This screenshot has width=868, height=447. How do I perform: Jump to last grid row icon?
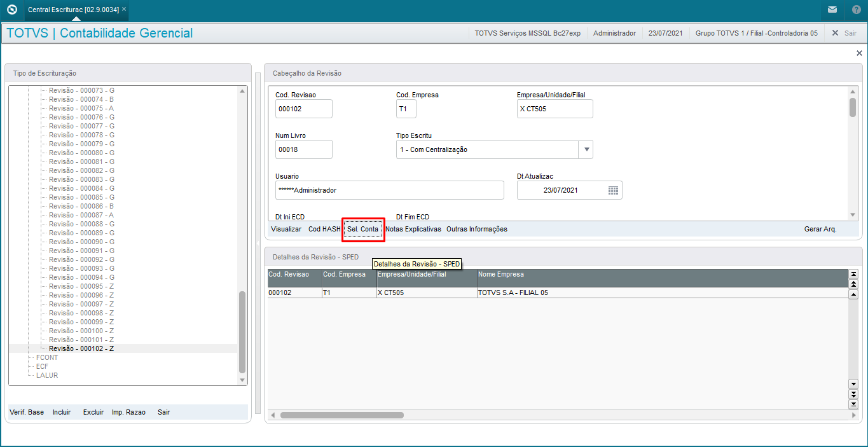click(853, 404)
